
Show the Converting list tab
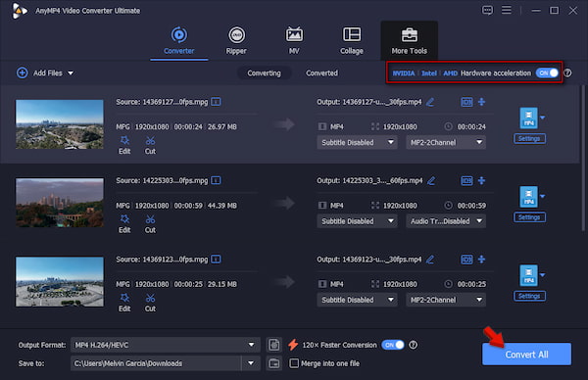(264, 73)
